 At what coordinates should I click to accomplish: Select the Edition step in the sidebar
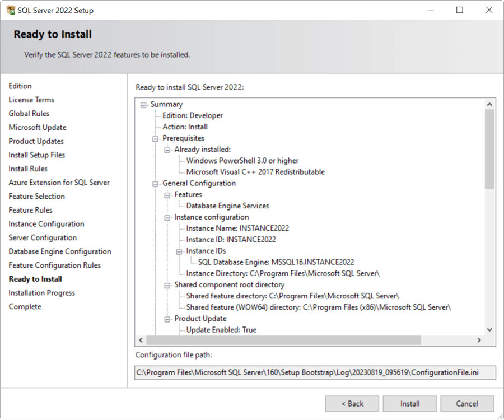point(20,86)
